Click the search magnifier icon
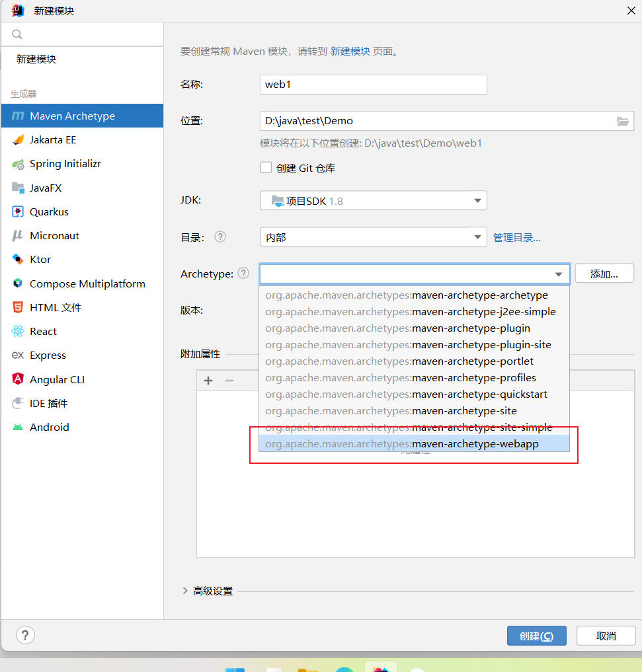Viewport: 642px width, 672px height. (17, 34)
